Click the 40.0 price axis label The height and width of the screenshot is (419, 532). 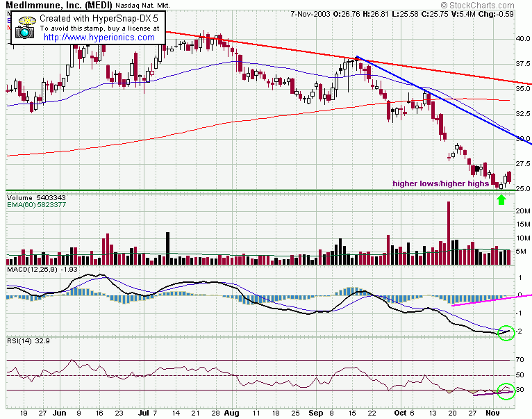tap(523, 39)
